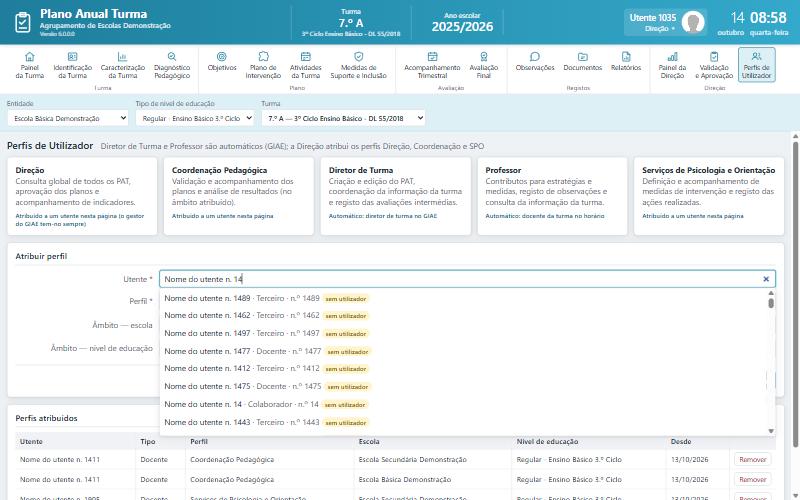Click the user avatar picture

click(693, 22)
